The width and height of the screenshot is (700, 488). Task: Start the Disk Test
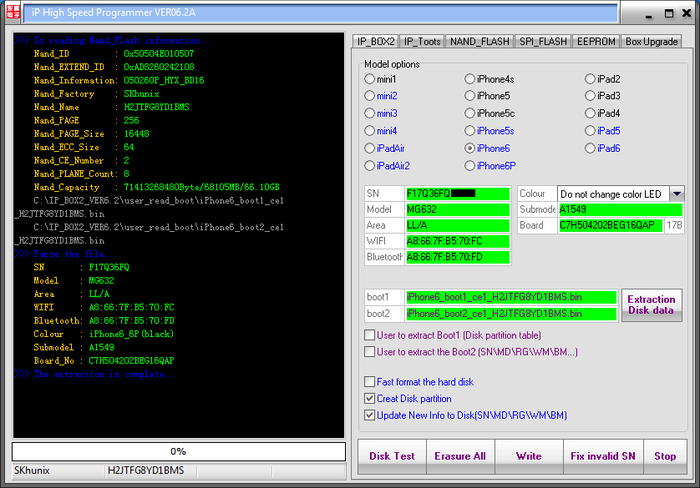click(x=392, y=456)
